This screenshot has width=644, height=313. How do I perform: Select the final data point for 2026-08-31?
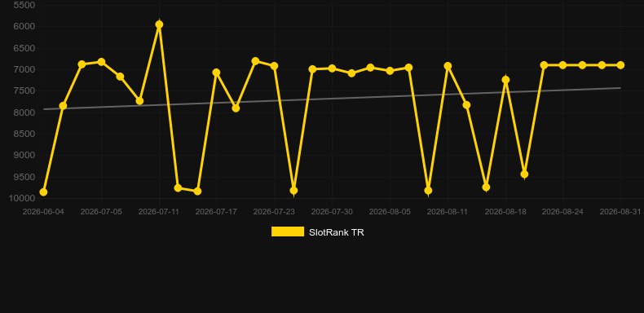pyautogui.click(x=620, y=65)
